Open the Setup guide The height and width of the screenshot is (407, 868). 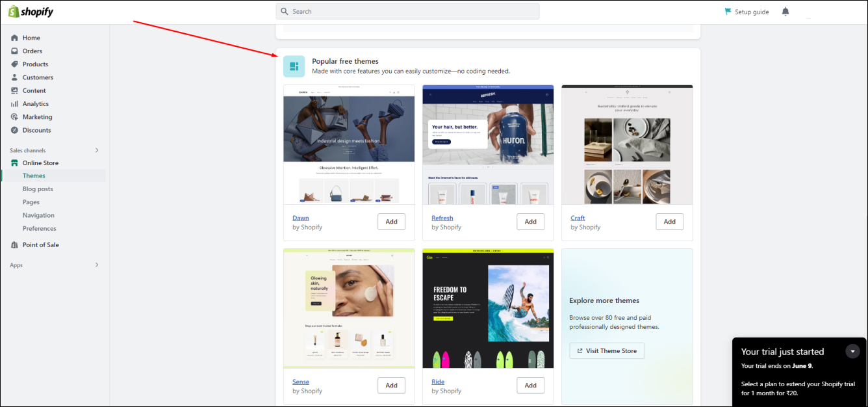[x=747, y=12]
